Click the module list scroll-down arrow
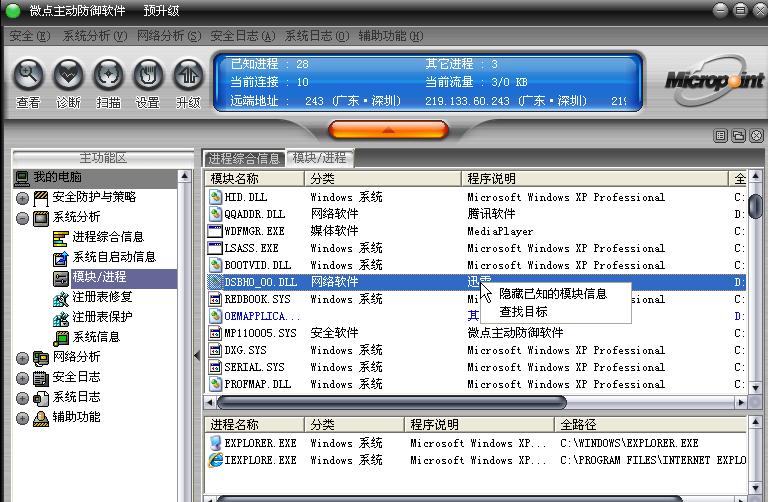Viewport: 768px width, 502px height. [x=755, y=387]
